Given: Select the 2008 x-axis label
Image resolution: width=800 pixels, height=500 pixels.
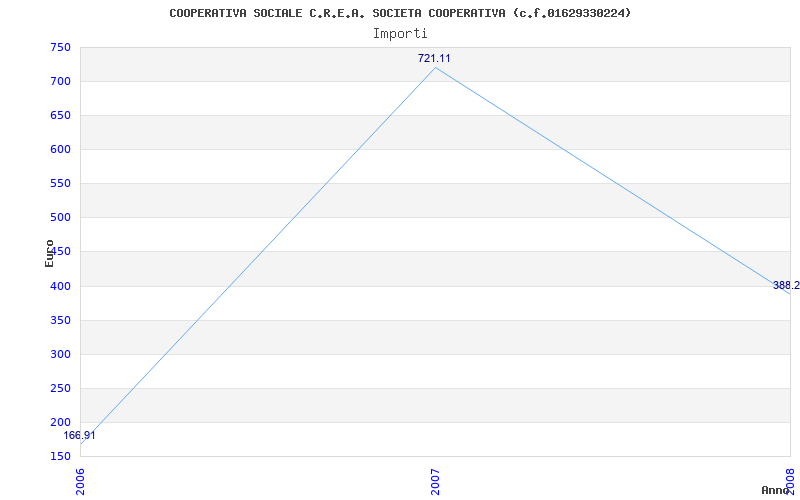Looking at the screenshot, I should [790, 482].
